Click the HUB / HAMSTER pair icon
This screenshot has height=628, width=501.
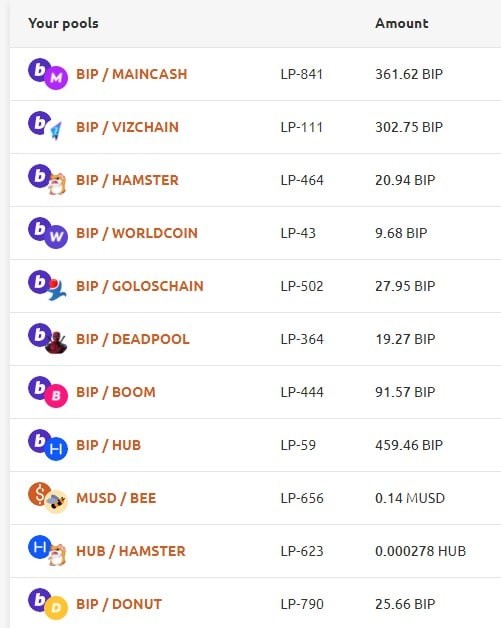click(48, 551)
